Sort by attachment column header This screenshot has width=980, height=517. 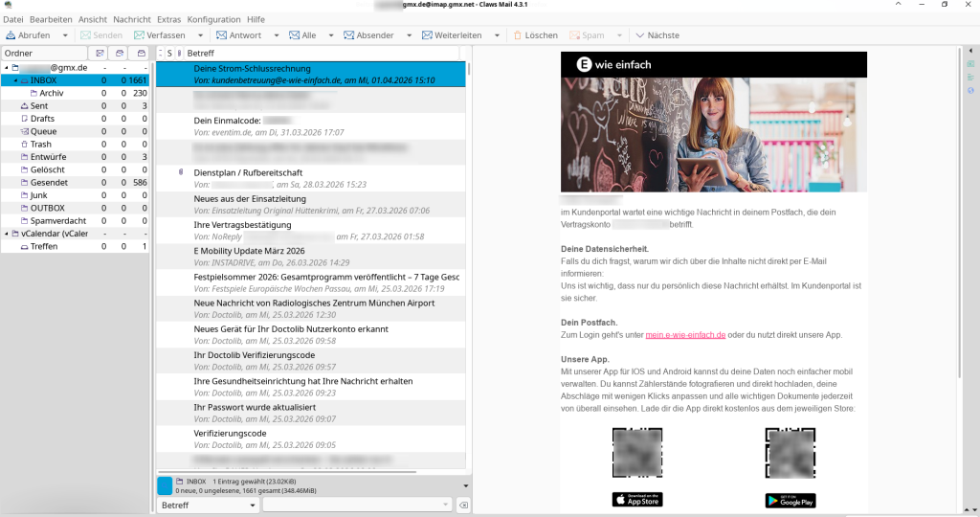[x=179, y=53]
